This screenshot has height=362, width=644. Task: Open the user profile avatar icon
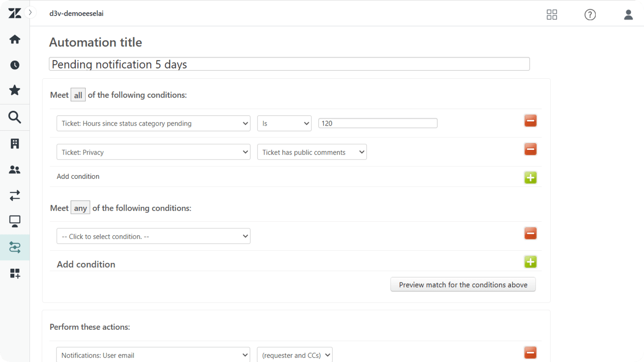coord(628,15)
